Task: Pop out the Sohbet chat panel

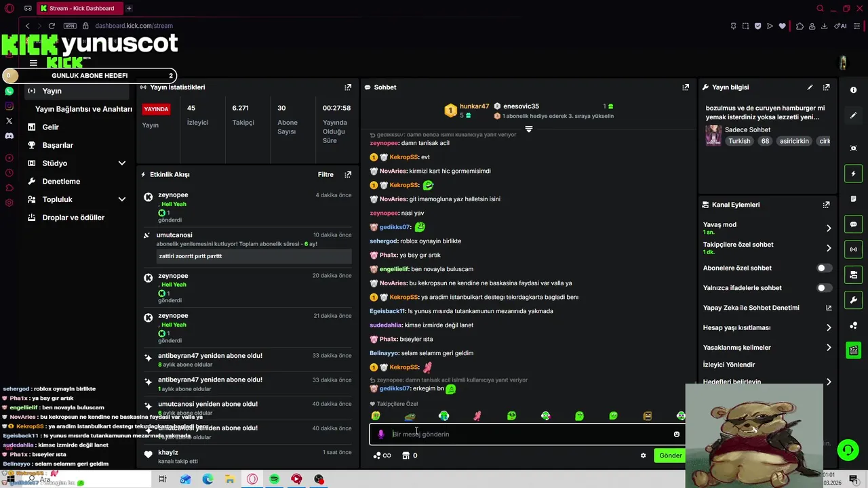Action: [x=686, y=87]
